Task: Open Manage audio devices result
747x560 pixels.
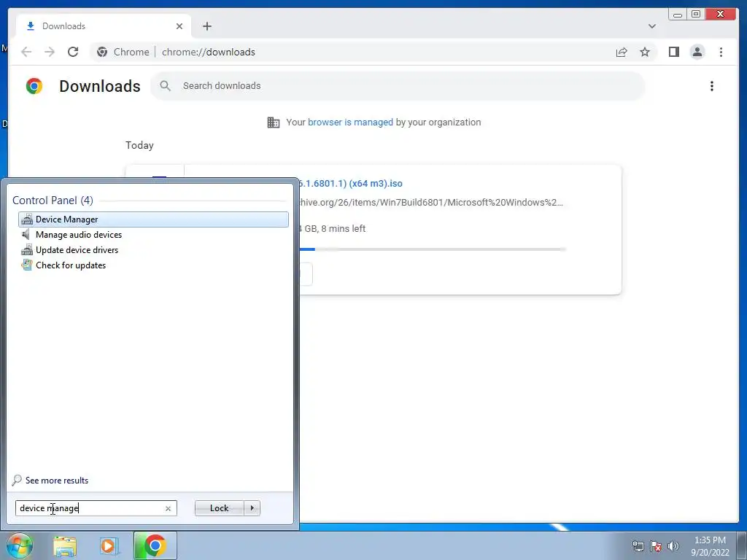Action: click(79, 235)
